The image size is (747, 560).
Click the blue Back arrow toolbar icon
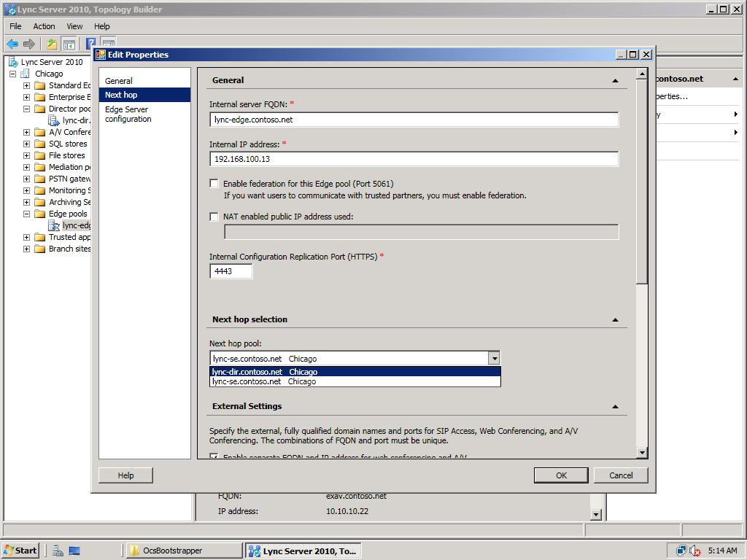(12, 44)
